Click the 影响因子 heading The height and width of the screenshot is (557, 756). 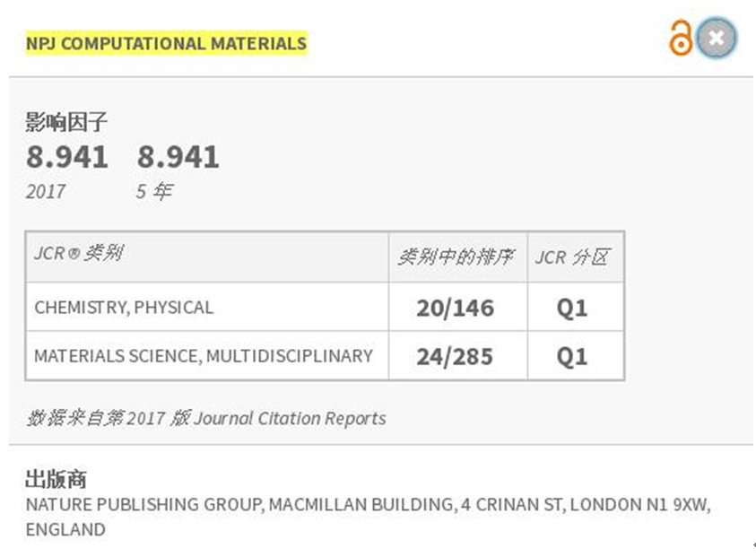[x=66, y=121]
